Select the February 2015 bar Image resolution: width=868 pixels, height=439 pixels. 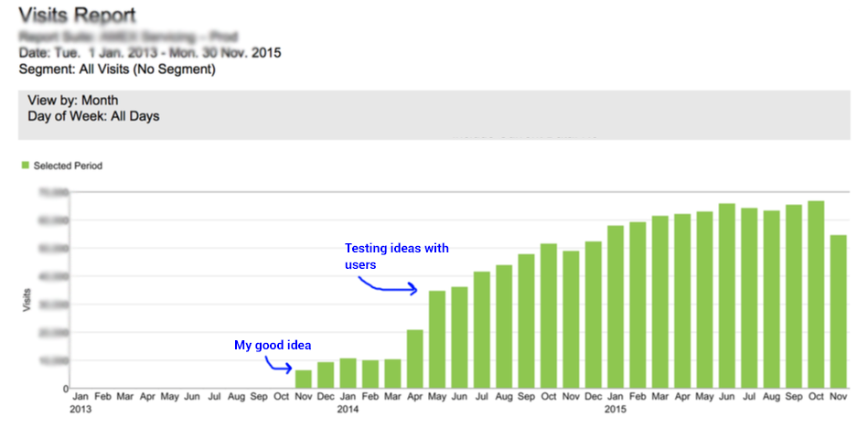pyautogui.click(x=638, y=305)
